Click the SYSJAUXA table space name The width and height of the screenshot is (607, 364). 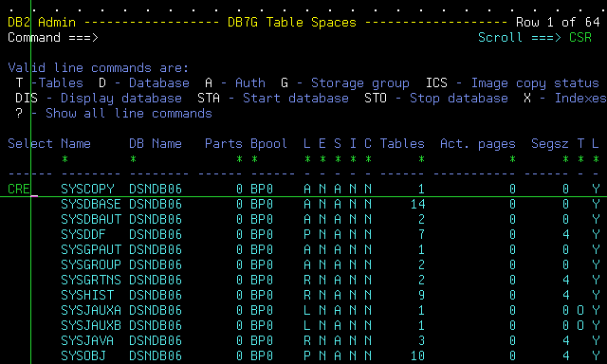click(91, 310)
